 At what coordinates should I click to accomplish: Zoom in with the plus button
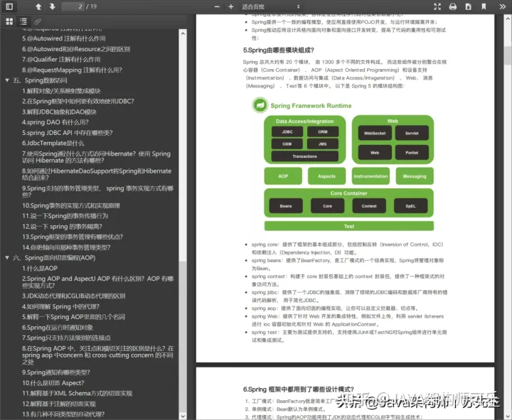pyautogui.click(x=231, y=6)
